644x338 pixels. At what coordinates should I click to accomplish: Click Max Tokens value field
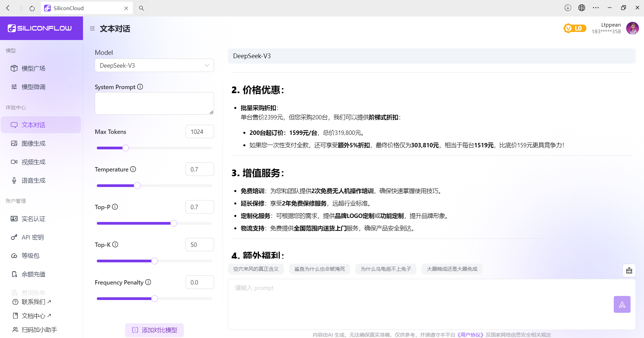click(200, 132)
